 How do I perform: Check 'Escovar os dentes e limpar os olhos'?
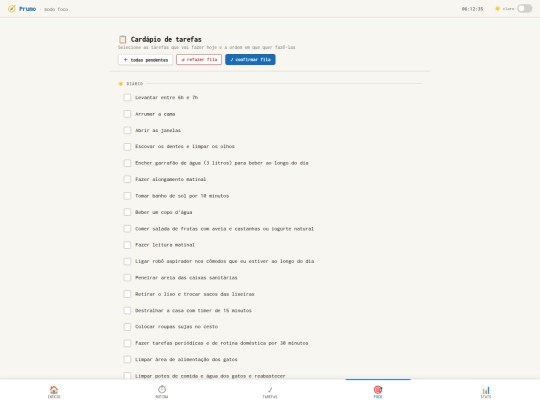pos(127,147)
